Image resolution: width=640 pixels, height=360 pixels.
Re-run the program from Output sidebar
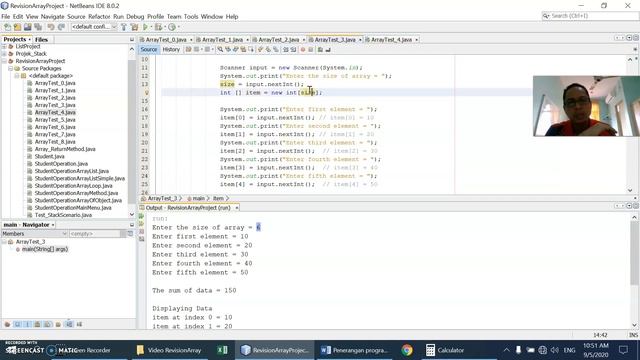click(x=142, y=216)
